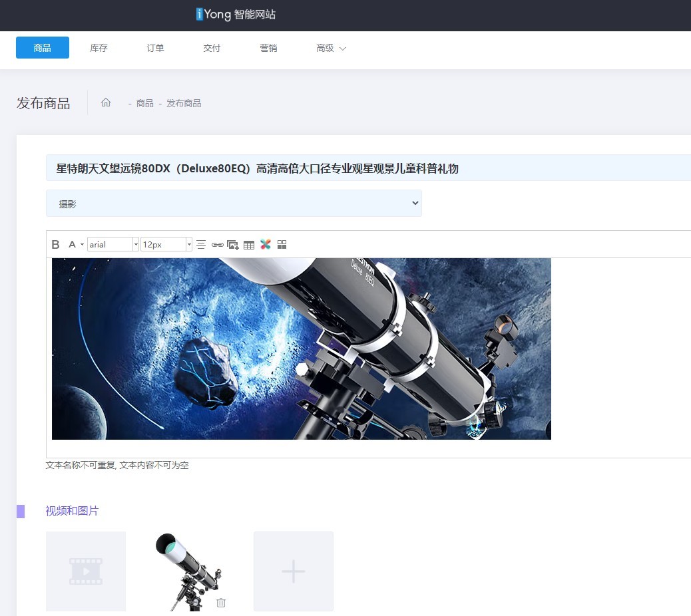Switch to the 库存 tab
Viewport: 691px width, 616px height.
coord(99,48)
